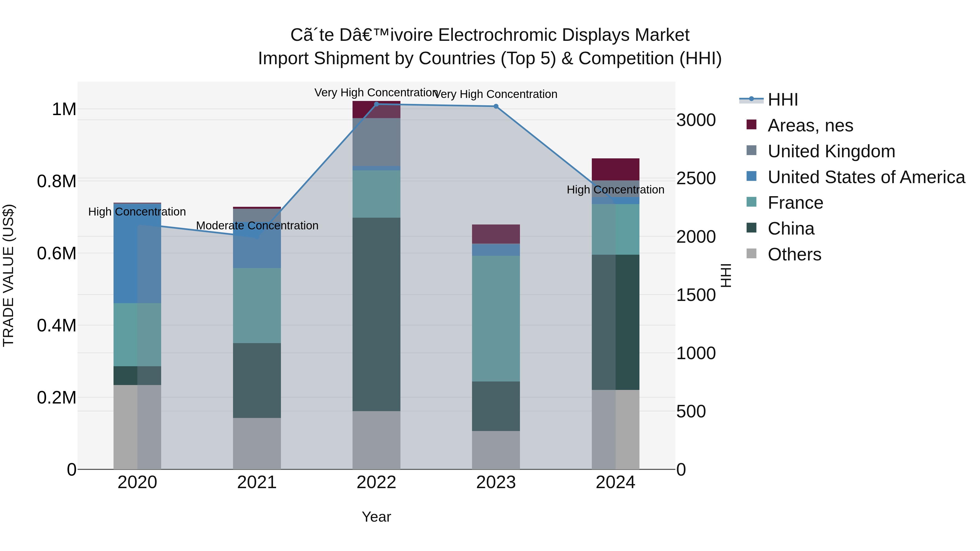The image size is (980, 551).
Task: Click the '3000' right axis tick label
Action: (x=696, y=120)
